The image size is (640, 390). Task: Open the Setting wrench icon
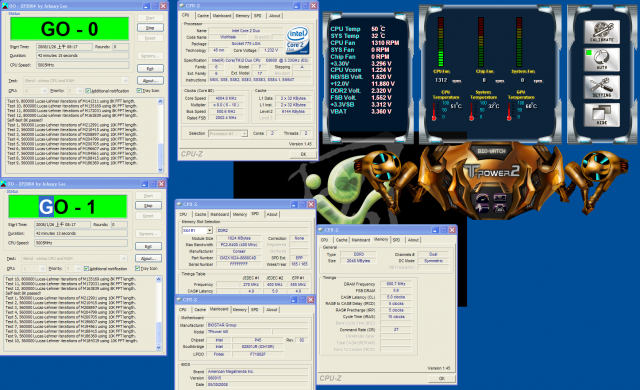(602, 87)
